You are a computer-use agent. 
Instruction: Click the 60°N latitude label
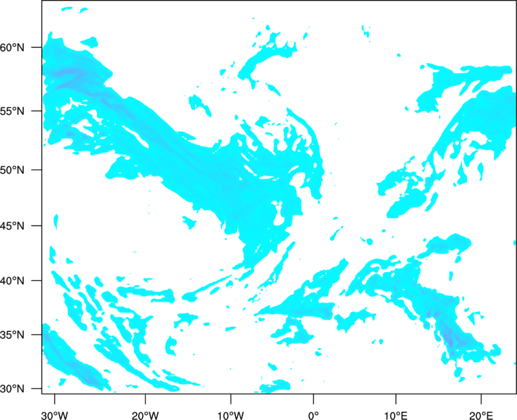click(12, 48)
